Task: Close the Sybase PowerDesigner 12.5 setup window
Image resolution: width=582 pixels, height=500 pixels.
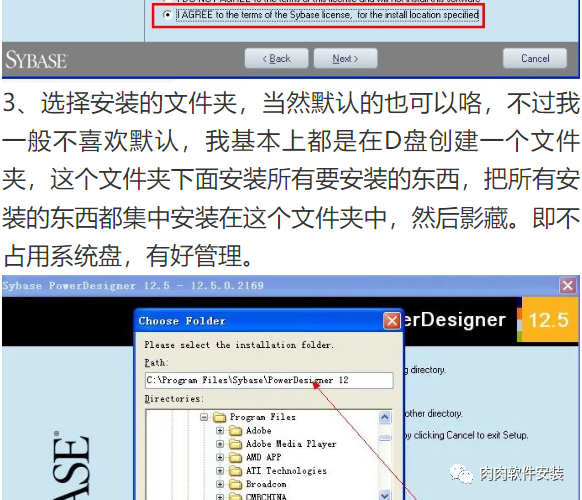Action: (x=568, y=286)
